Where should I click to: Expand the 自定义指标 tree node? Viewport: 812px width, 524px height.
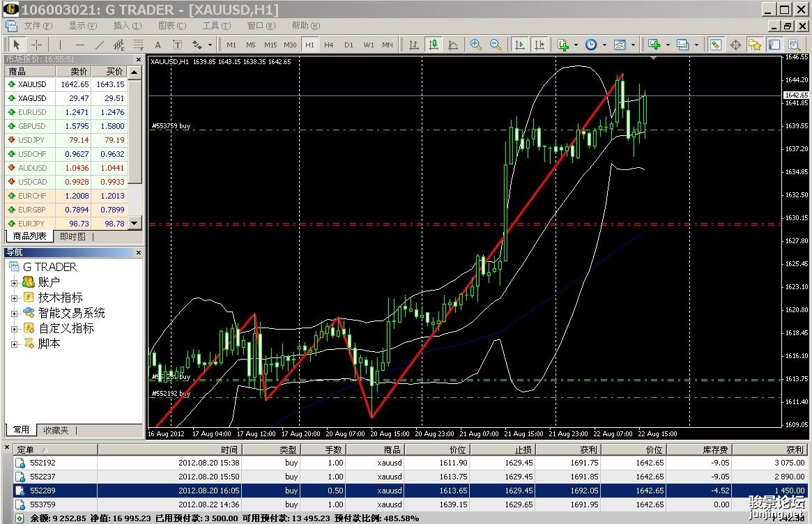click(15, 329)
